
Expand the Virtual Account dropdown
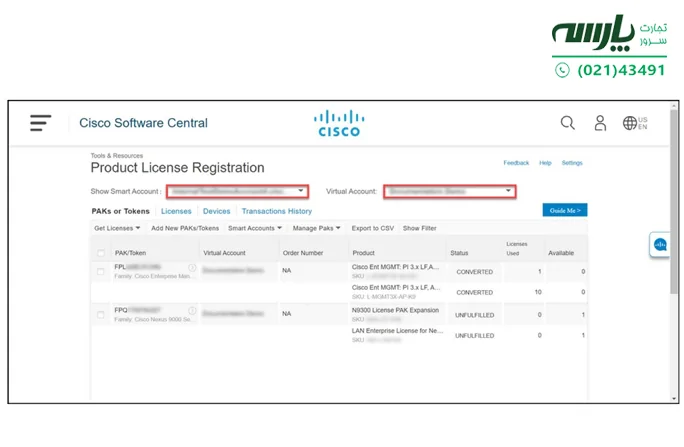(x=449, y=190)
